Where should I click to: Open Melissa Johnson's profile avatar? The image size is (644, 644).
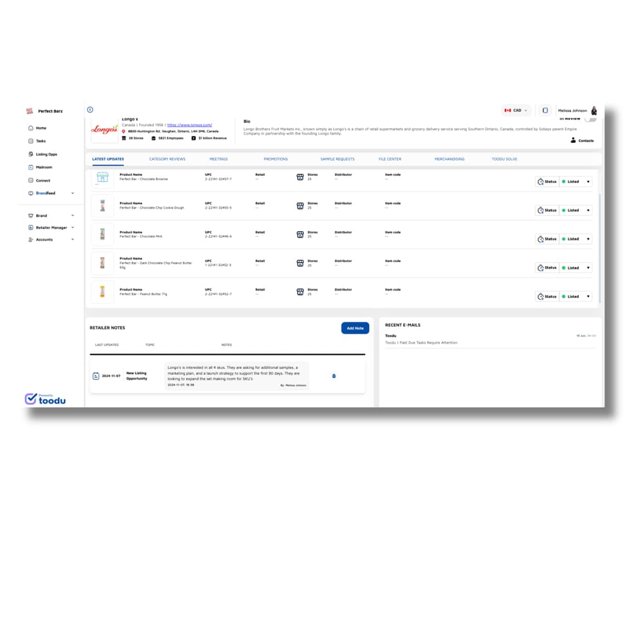(594, 111)
